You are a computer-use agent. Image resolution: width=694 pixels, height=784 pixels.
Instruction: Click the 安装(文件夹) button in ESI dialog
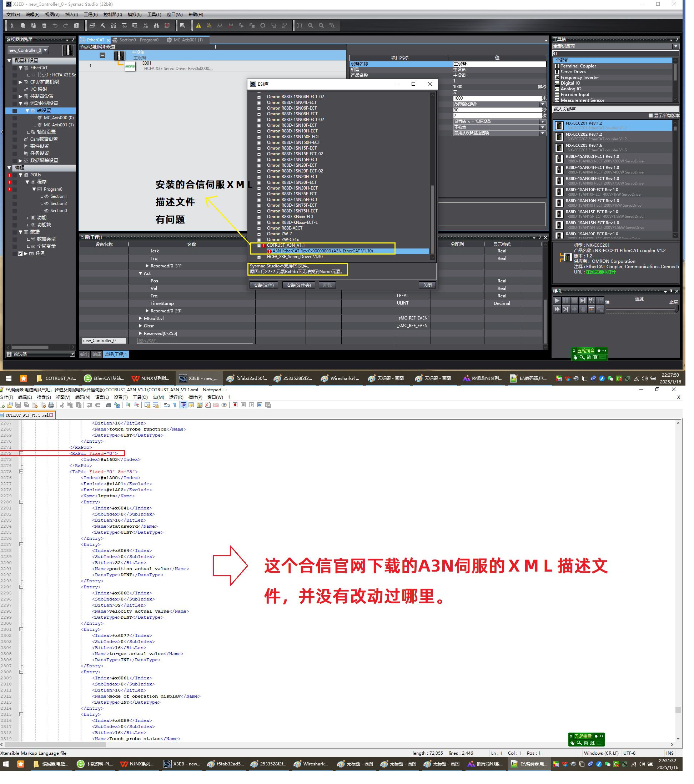point(298,285)
